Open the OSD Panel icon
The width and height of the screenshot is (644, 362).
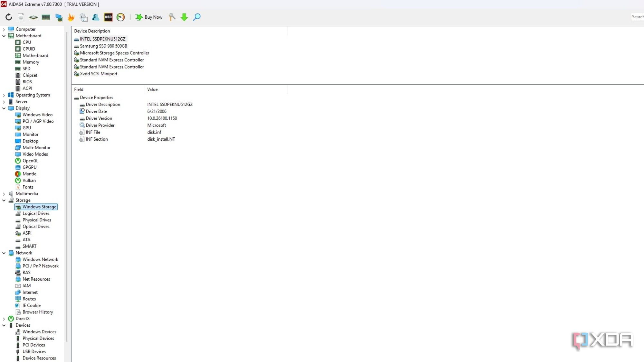pyautogui.click(x=108, y=17)
